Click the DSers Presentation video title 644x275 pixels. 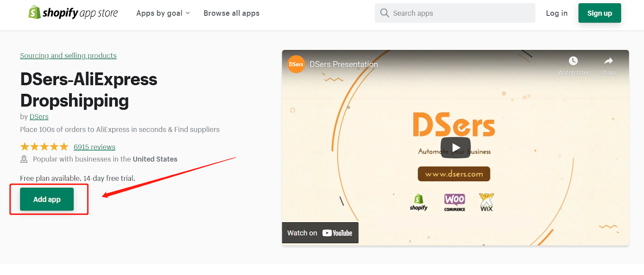pos(343,64)
